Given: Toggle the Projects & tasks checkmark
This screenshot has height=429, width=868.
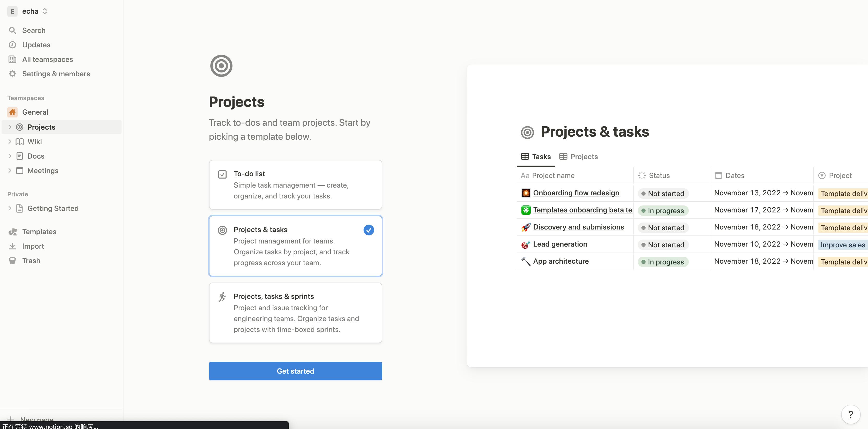Looking at the screenshot, I should coord(369,230).
